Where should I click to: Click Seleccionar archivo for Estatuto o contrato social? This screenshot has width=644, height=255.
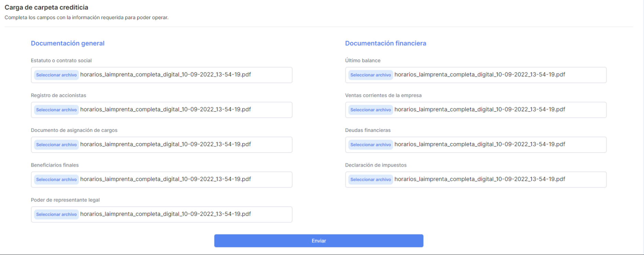pyautogui.click(x=56, y=75)
